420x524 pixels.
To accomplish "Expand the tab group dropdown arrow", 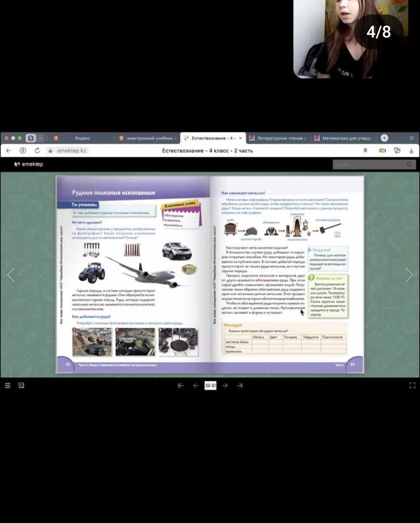I will pyautogui.click(x=40, y=138).
